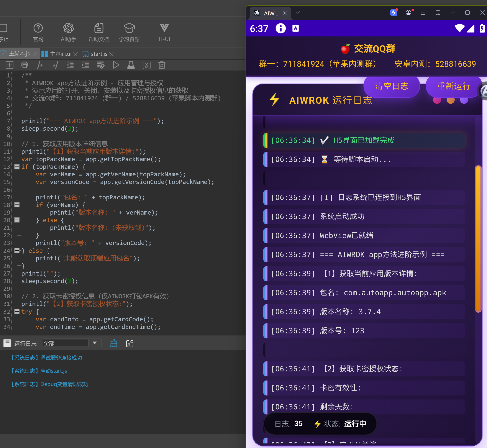This screenshot has height=448, width=487.
Task: Run the script with play icon
Action: [116, 65]
